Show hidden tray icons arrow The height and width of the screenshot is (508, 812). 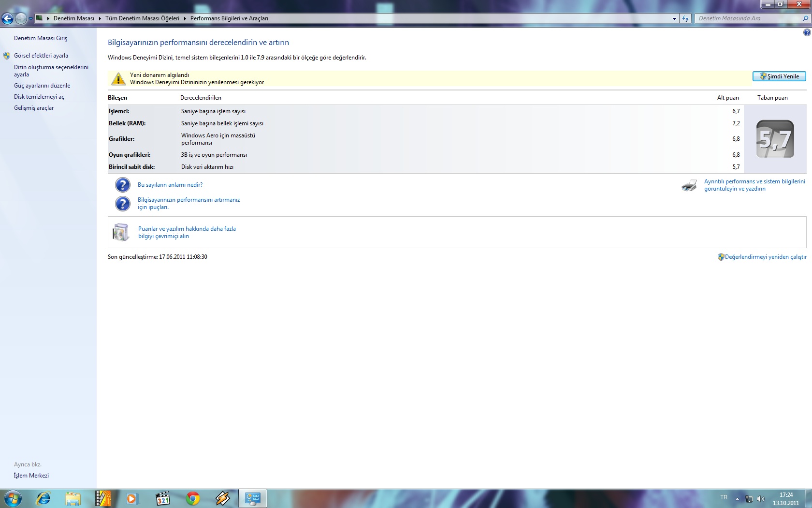737,499
